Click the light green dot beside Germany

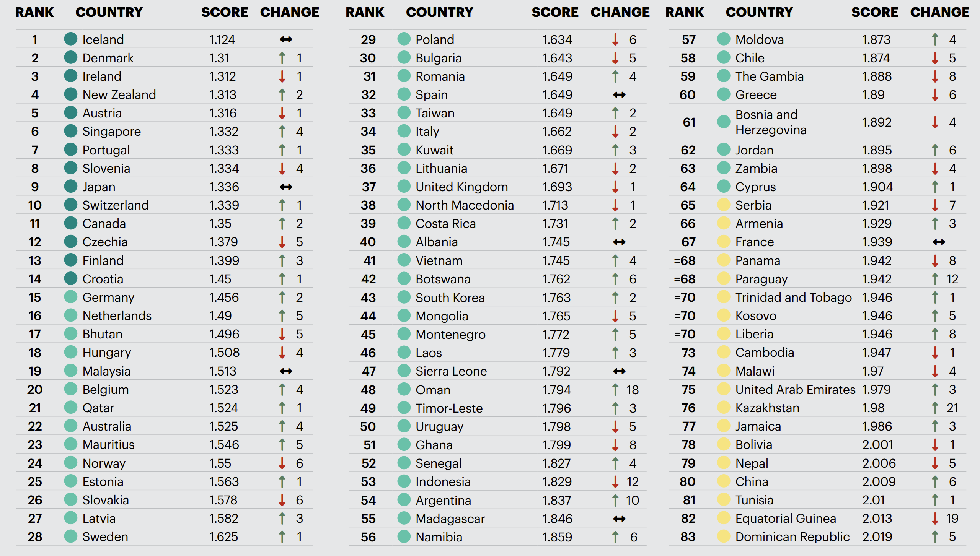(71, 297)
